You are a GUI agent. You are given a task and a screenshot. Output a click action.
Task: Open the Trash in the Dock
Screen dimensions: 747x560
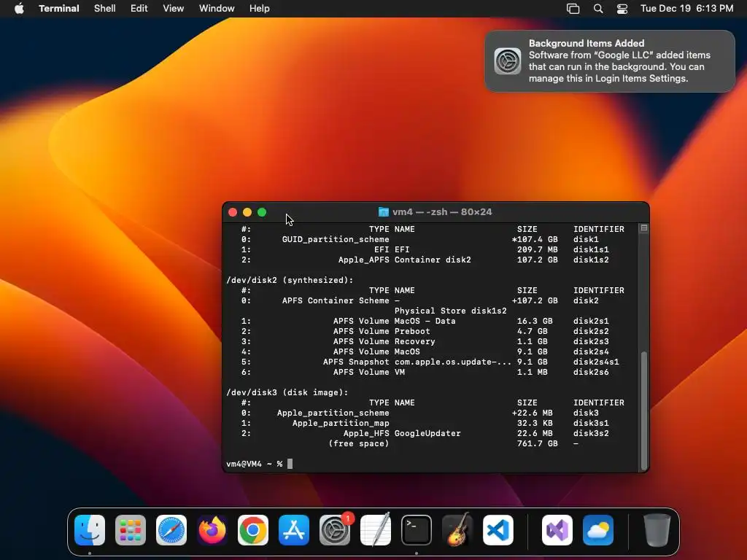click(657, 530)
